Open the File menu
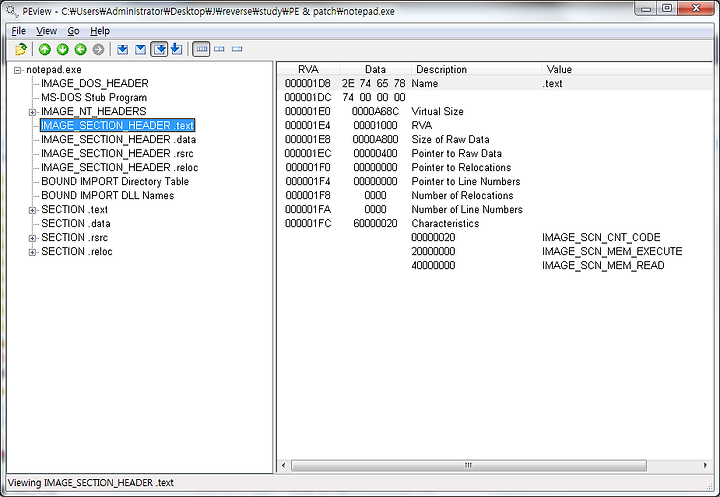The height and width of the screenshot is (497, 720). point(18,31)
